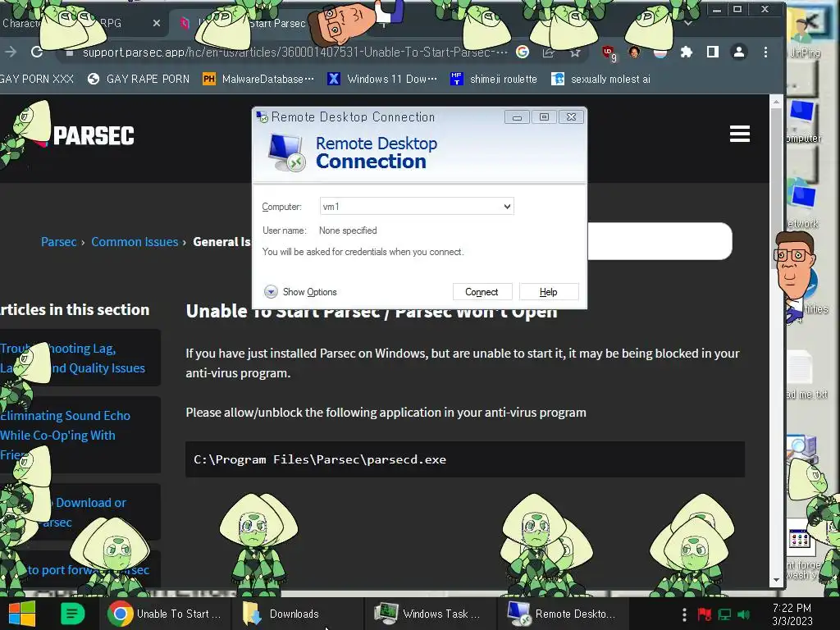Image resolution: width=840 pixels, height=630 pixels.
Task: Open the Eliminating Sound Echo article link
Action: tap(66, 435)
